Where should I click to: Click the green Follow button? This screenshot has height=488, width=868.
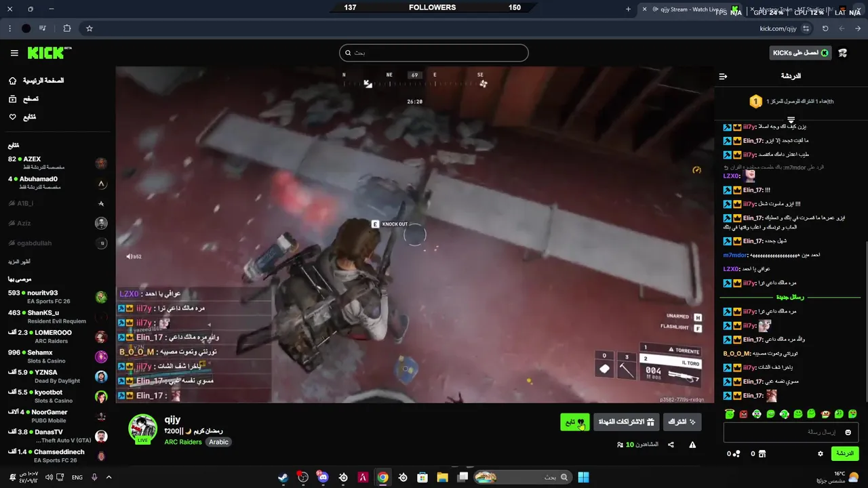point(575,422)
